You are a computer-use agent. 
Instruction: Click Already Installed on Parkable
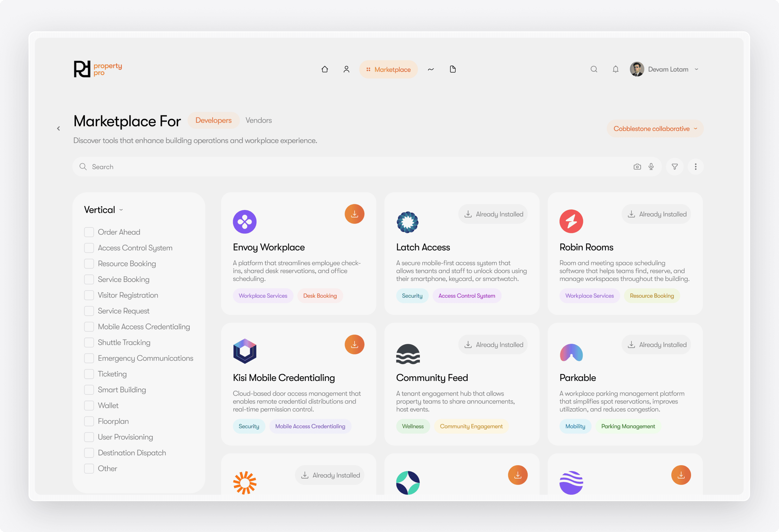[x=656, y=344]
